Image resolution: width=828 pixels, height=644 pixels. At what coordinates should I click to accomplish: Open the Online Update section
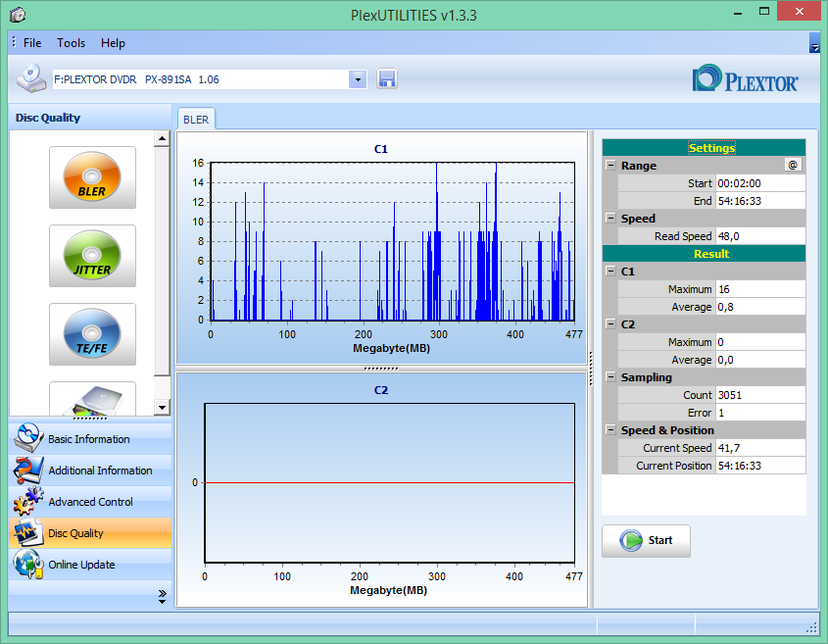coord(90,565)
